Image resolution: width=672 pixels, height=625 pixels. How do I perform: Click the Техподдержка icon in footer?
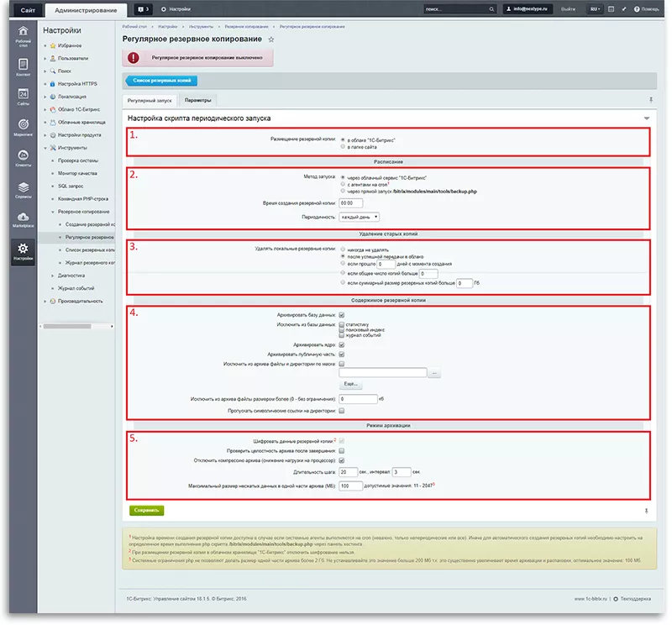pyautogui.click(x=616, y=599)
